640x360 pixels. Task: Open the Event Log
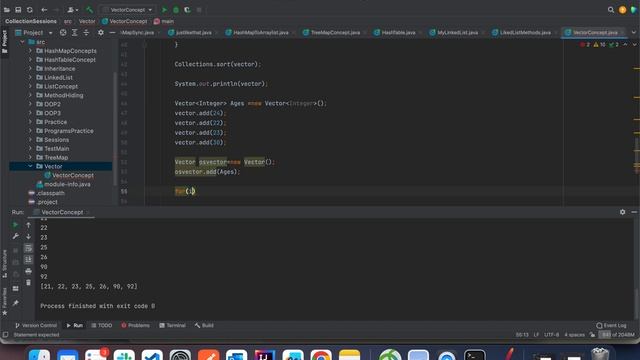pyautogui.click(x=611, y=326)
